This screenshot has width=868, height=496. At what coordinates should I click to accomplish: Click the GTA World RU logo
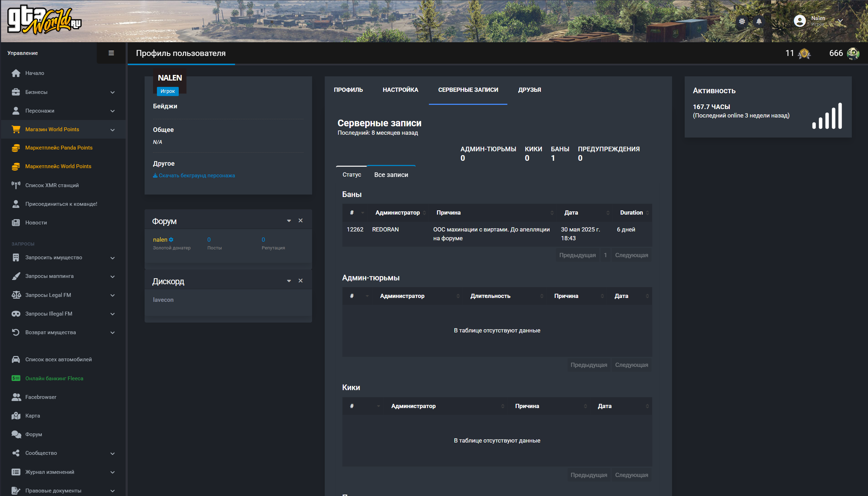[44, 20]
